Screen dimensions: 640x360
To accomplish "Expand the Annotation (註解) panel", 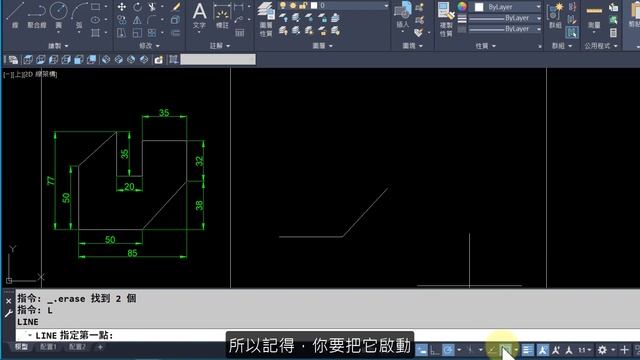I will tap(220, 46).
